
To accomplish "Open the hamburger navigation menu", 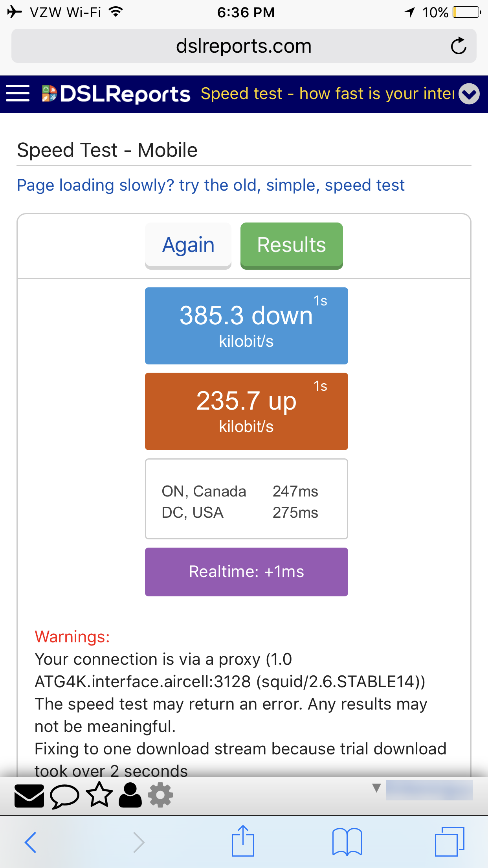I will click(18, 94).
